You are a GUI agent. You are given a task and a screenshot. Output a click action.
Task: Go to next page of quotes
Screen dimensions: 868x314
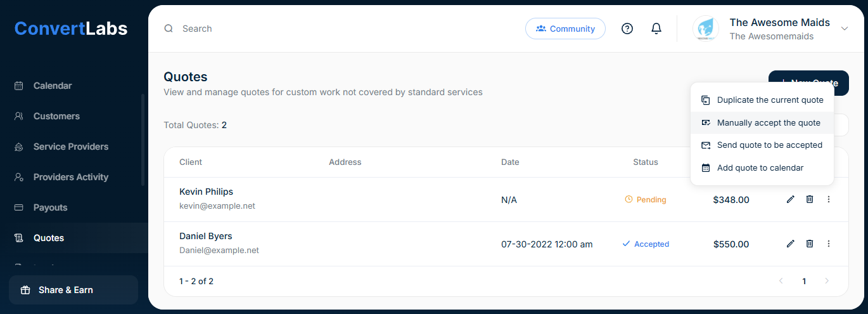[826, 281]
